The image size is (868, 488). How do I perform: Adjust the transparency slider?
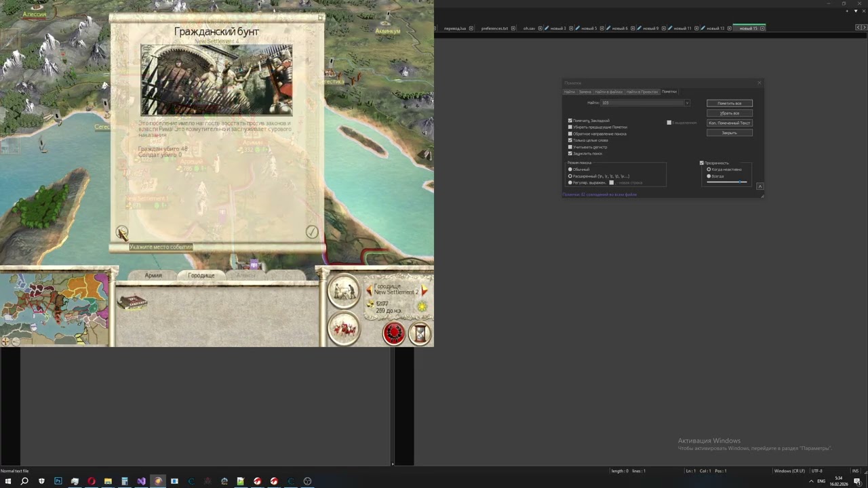click(x=727, y=182)
